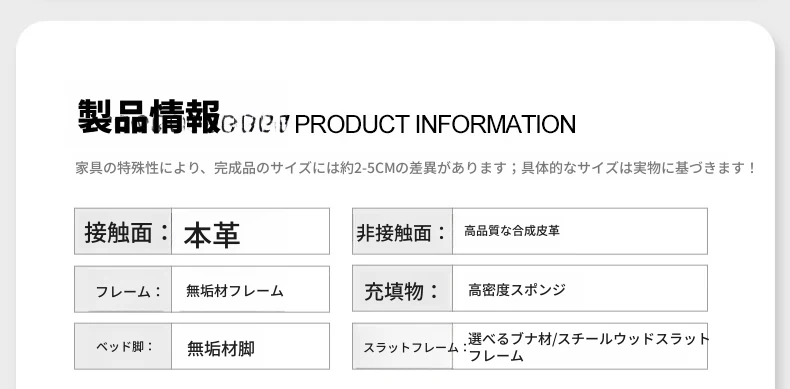The height and width of the screenshot is (389, 790).
Task: Select the 非接触面 label cell
Action: [x=402, y=231]
